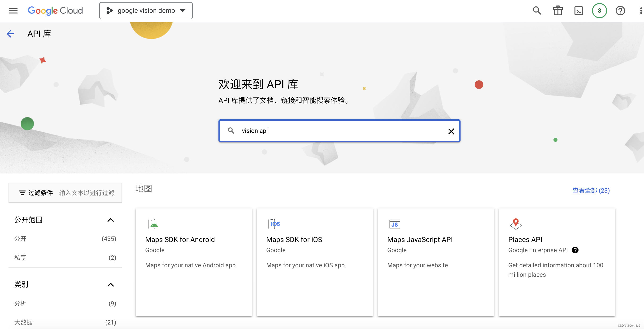Image resolution: width=644 pixels, height=329 pixels.
Task: Select the 大数据 category filter
Action: tap(23, 322)
